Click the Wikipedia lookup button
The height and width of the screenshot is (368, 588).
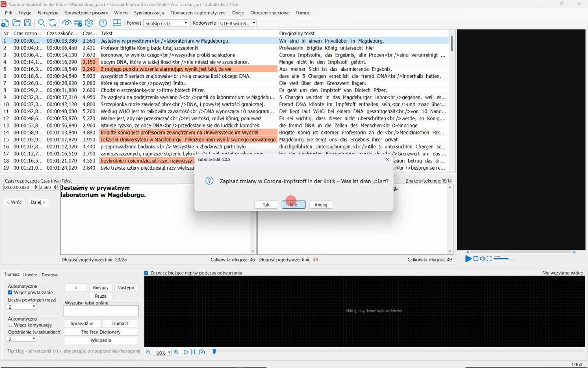pos(101,340)
